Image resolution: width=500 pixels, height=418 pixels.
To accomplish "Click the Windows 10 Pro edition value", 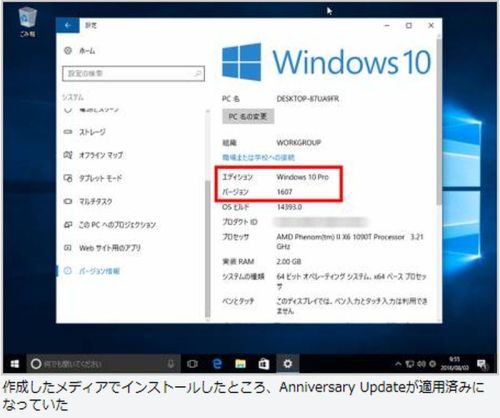I will tap(303, 177).
